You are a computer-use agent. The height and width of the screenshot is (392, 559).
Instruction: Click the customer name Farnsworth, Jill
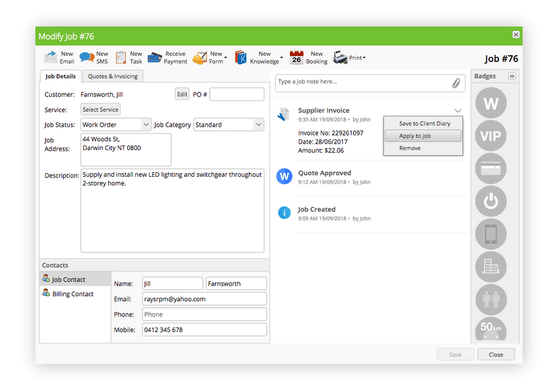101,94
